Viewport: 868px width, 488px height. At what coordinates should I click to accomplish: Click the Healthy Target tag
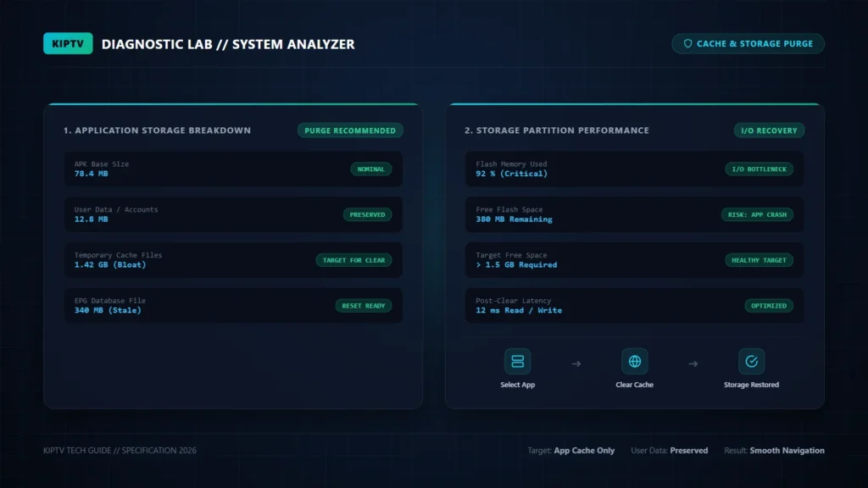click(759, 260)
